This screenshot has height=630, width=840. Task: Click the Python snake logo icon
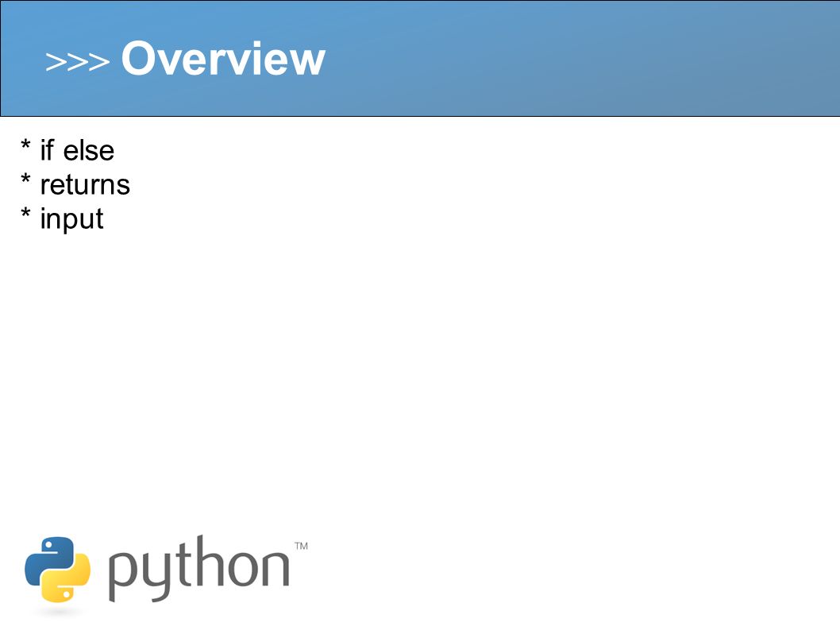click(57, 570)
